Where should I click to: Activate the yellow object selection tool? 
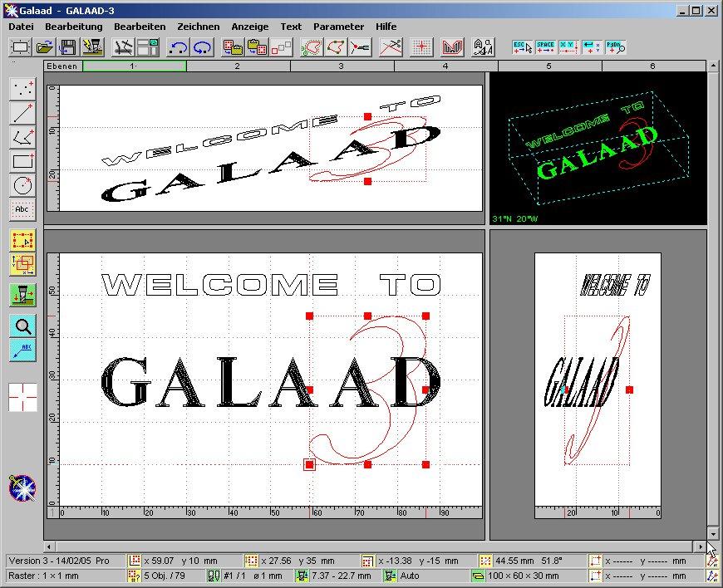tap(22, 241)
